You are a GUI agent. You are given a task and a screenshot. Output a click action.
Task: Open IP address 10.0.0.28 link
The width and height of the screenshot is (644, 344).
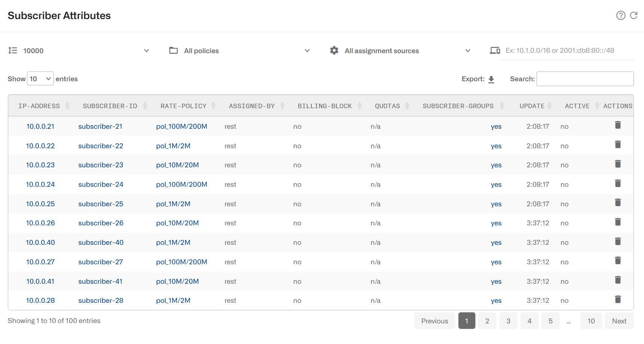40,301
